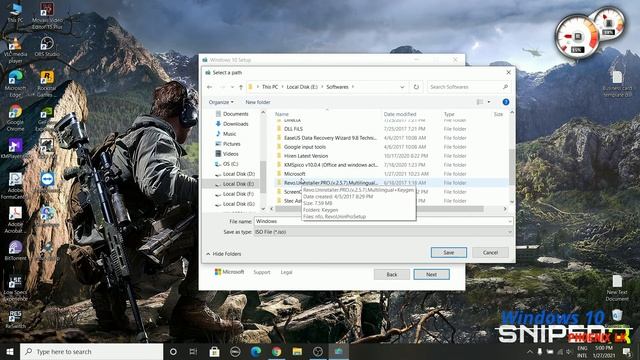Click Next in Windows 10 Setup
The height and width of the screenshot is (360, 640).
pyautogui.click(x=431, y=275)
